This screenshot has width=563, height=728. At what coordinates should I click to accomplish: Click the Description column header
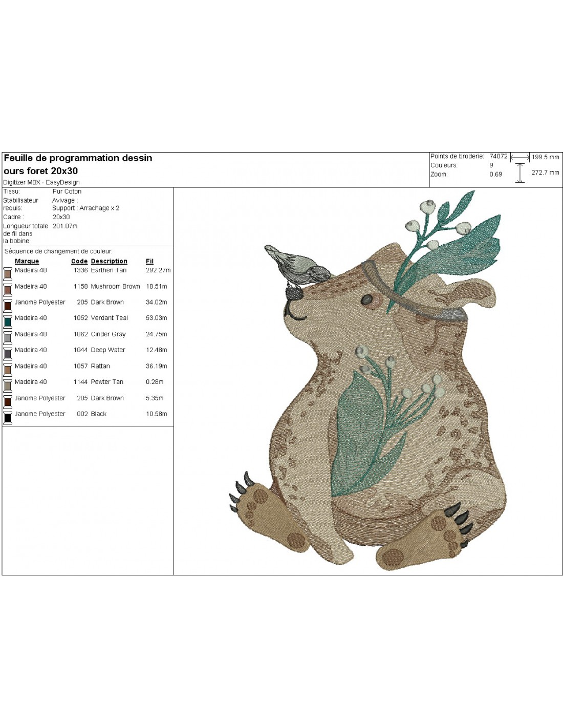(x=109, y=261)
